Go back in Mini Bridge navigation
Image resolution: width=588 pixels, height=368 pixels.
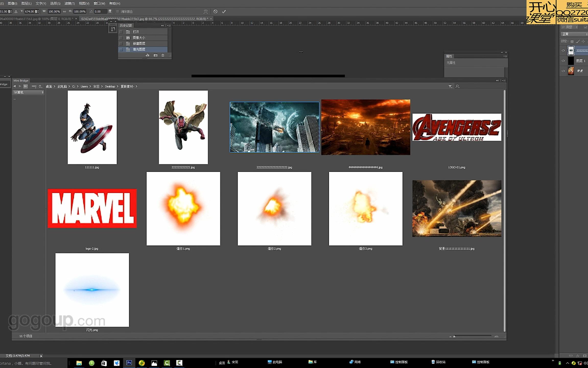click(15, 86)
